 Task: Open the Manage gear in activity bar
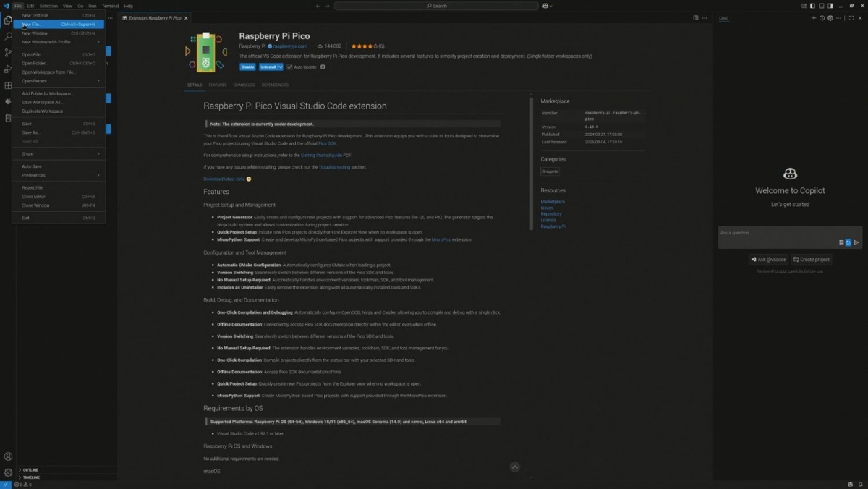tap(8, 472)
